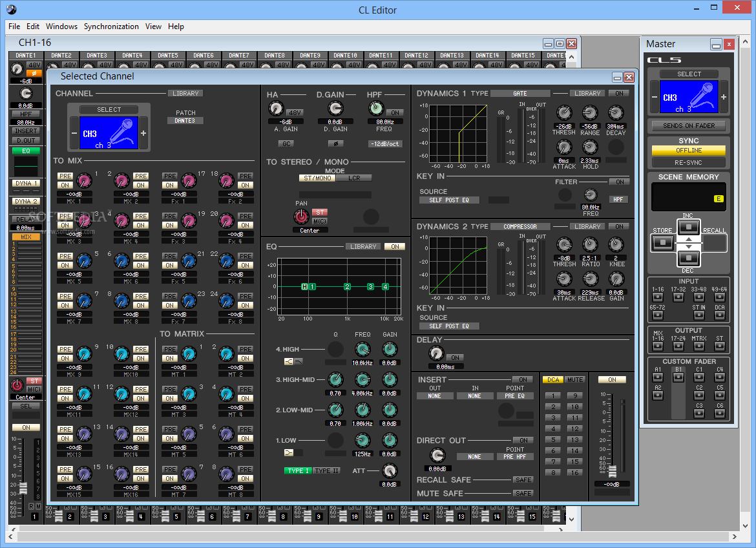756x548 pixels.
Task: Open Dynamics 2 key-in source SELF POST EQ
Action: [449, 326]
